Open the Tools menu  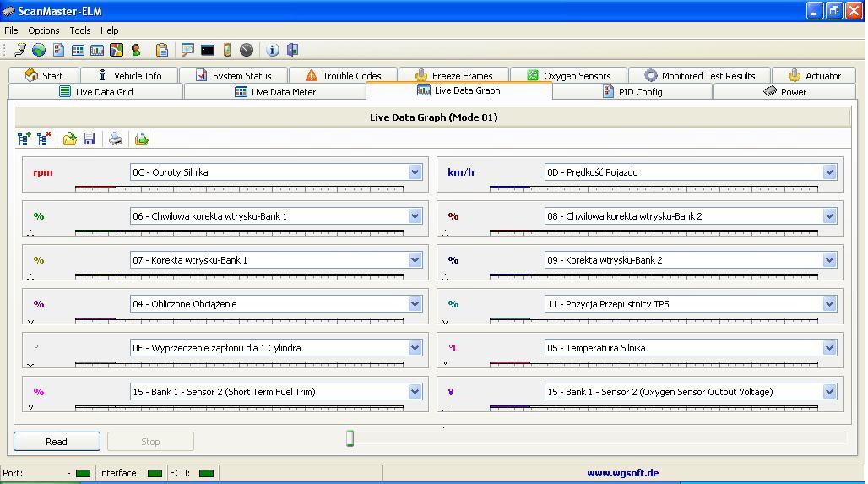80,30
